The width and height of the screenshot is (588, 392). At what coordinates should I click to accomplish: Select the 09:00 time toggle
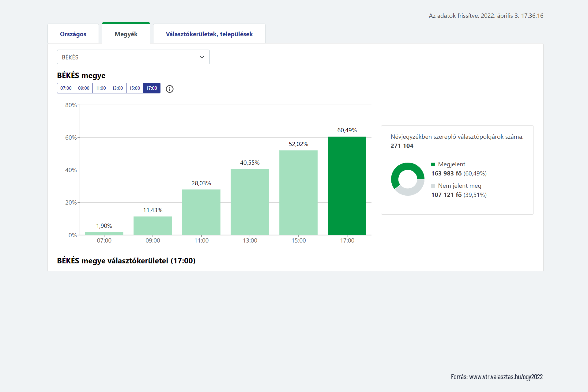pos(84,88)
